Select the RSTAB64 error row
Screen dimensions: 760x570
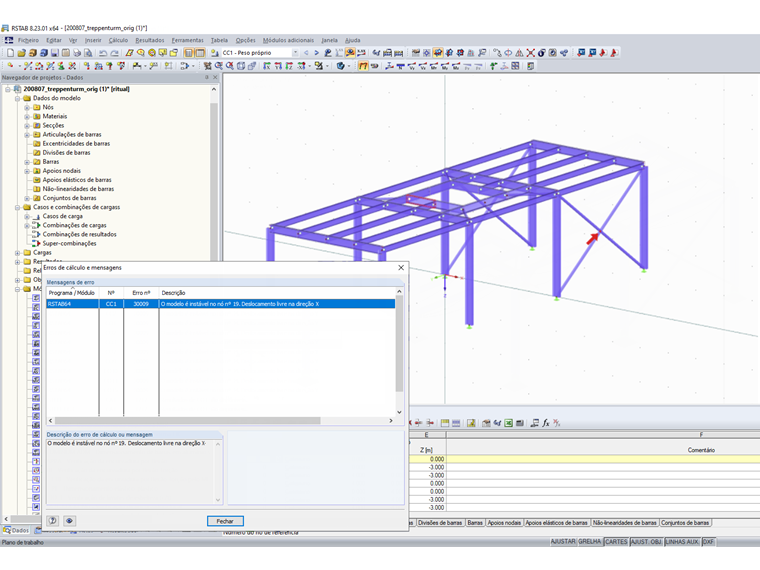221,304
